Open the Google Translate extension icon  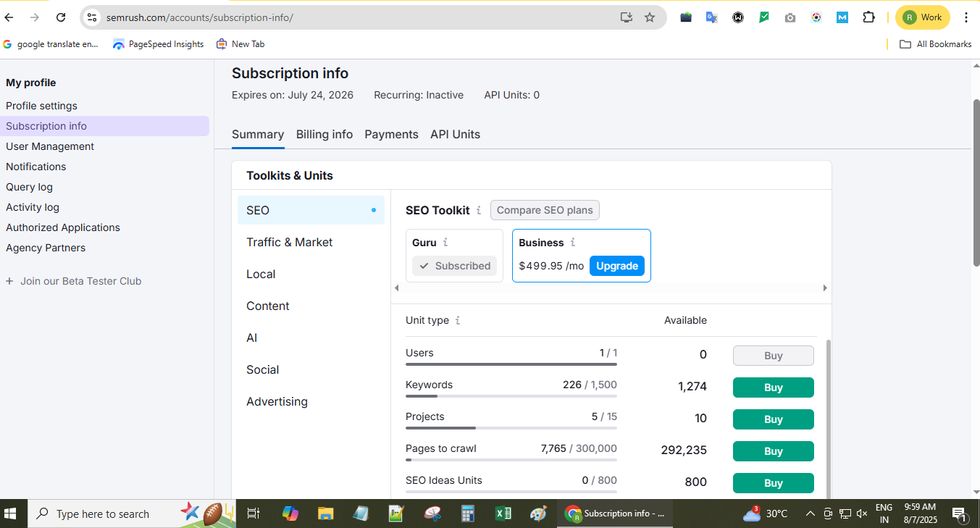click(712, 17)
